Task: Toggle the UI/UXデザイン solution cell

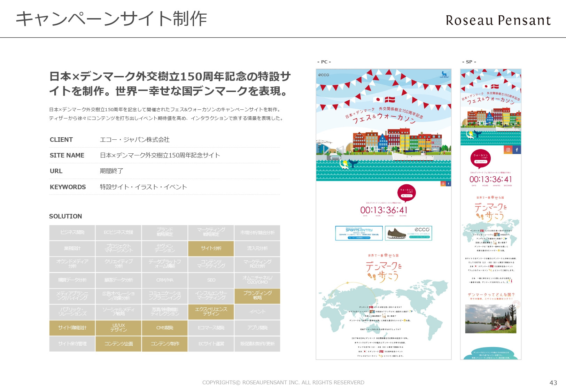Action: coord(118,328)
